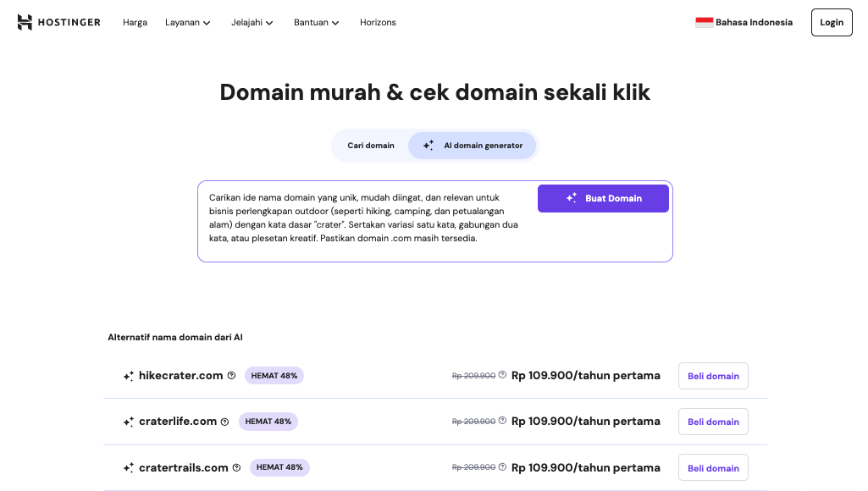Click the info icon beside hikecrater's crossed-out price
868x491 pixels.
point(501,373)
